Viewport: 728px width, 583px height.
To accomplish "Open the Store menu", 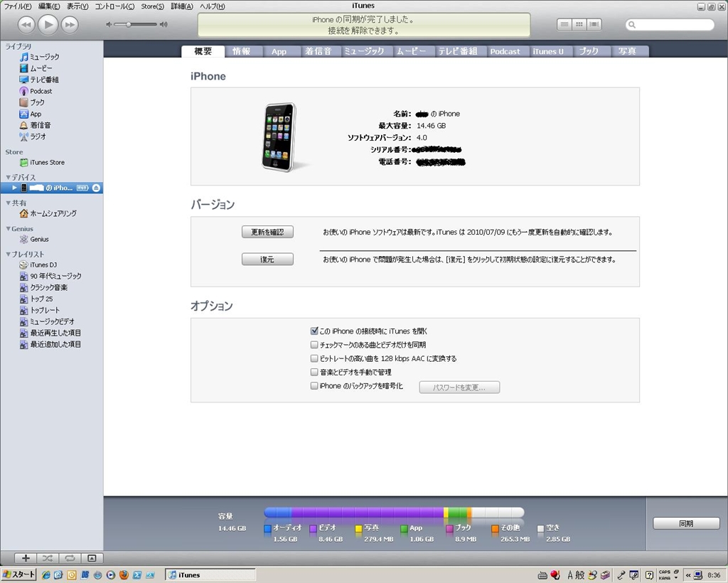I will pyautogui.click(x=152, y=6).
